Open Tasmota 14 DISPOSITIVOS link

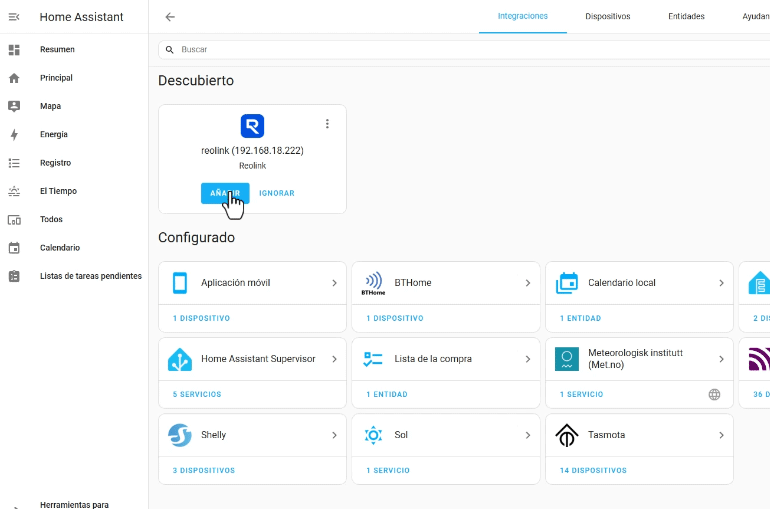click(593, 471)
